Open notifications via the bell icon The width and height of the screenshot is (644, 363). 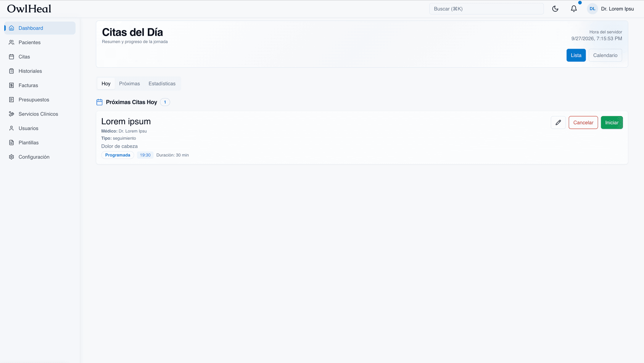pyautogui.click(x=574, y=9)
